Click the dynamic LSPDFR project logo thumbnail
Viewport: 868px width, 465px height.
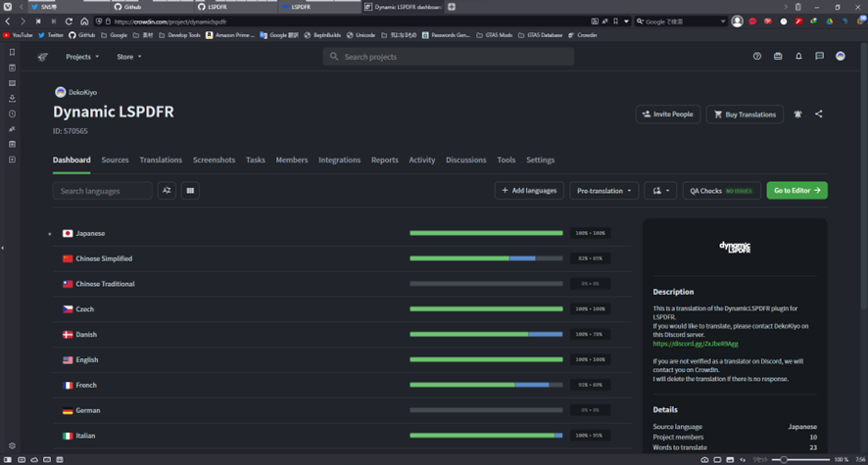coord(735,247)
